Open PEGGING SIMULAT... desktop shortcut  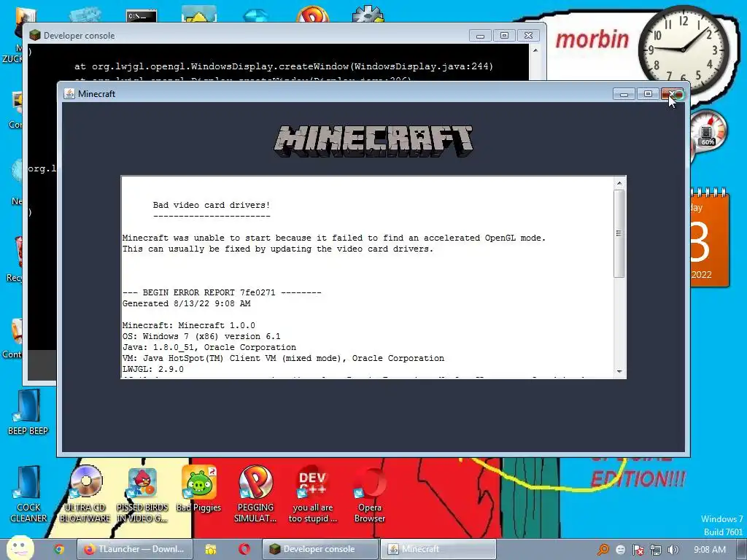click(x=255, y=494)
